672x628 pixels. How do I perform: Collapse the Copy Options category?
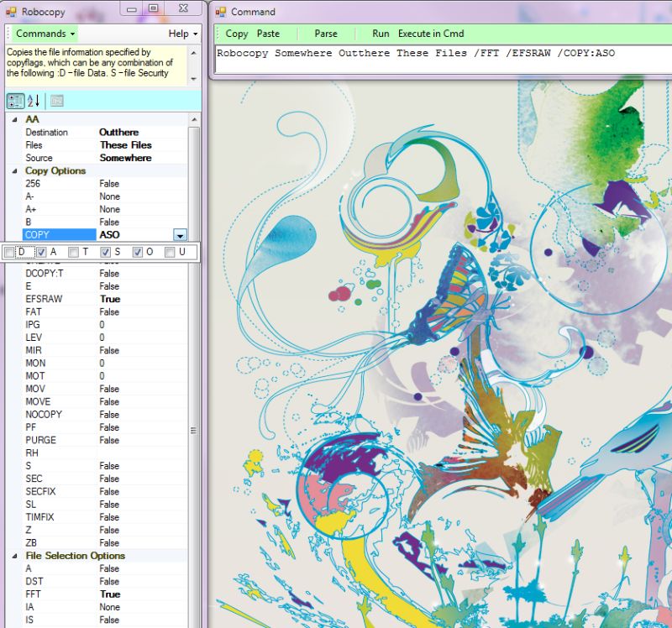[x=15, y=170]
